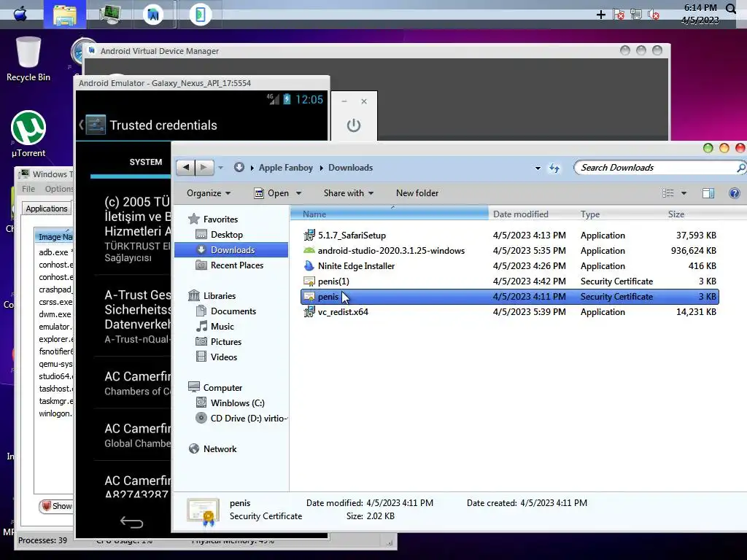The image size is (747, 560).
Task: Click Explorer back navigation arrow
Action: [186, 167]
